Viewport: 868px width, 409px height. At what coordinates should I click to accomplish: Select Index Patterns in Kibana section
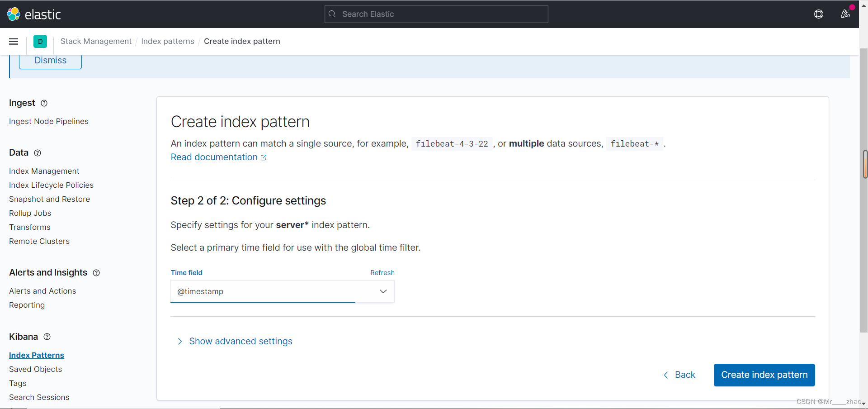(37, 355)
